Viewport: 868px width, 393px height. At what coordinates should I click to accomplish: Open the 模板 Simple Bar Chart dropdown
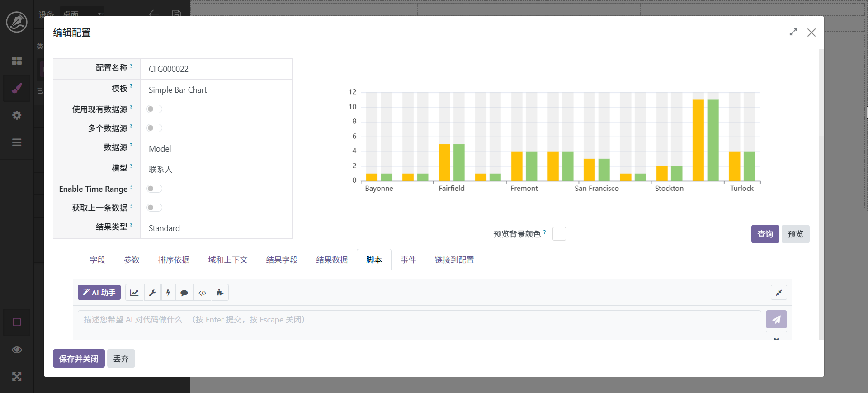(x=216, y=90)
